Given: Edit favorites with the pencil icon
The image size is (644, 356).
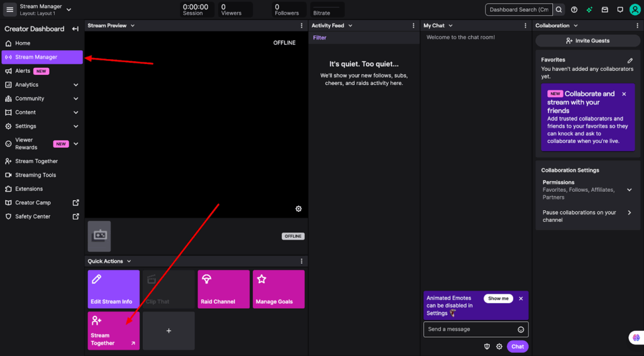Looking at the screenshot, I should (x=630, y=60).
